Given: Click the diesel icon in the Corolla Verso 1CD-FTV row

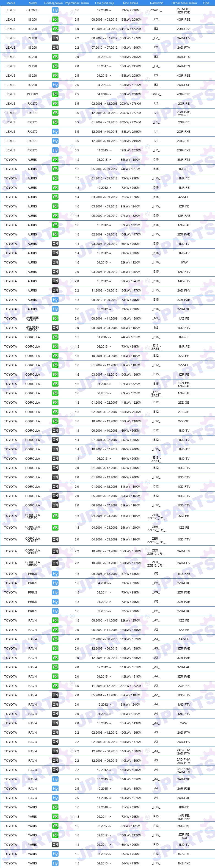Looking at the screenshot, I should coord(55,539).
